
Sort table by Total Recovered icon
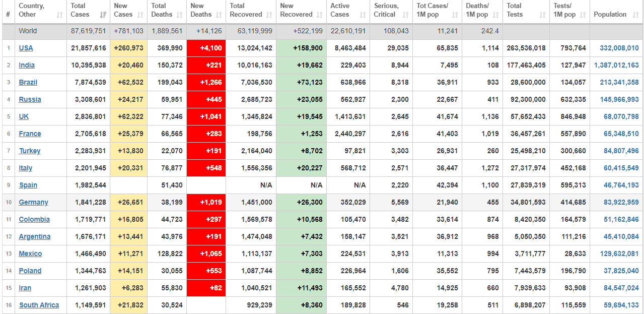pyautogui.click(x=269, y=15)
